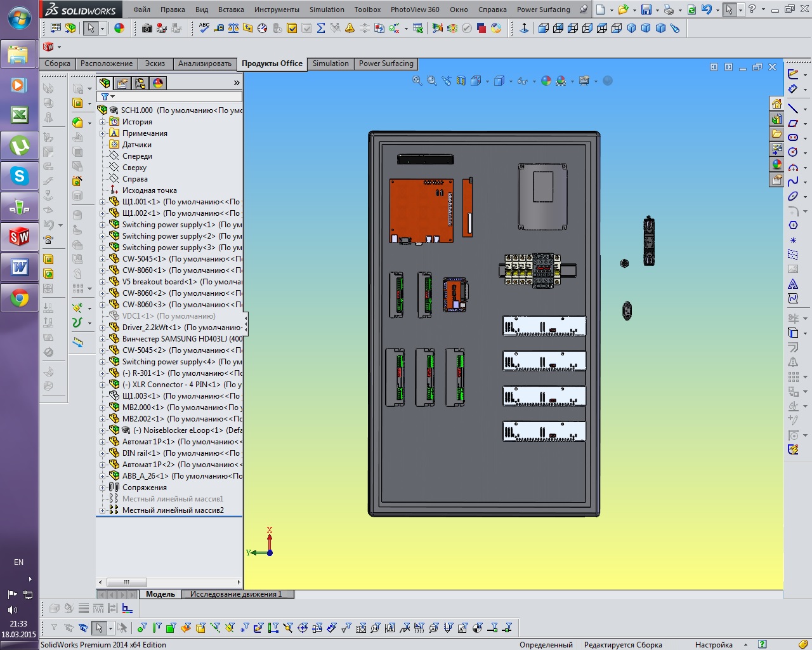This screenshot has width=812, height=650.
Task: Click the feature tree horizontal scrollbar
Action: (127, 582)
